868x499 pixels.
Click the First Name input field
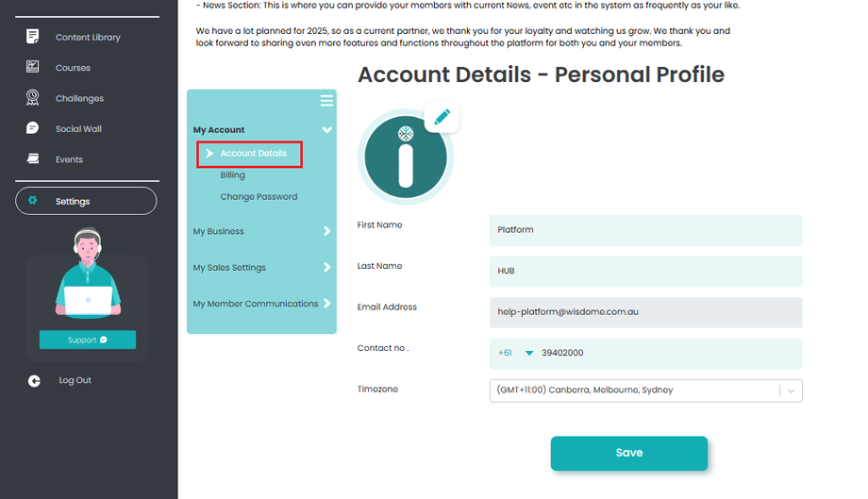[x=645, y=230]
